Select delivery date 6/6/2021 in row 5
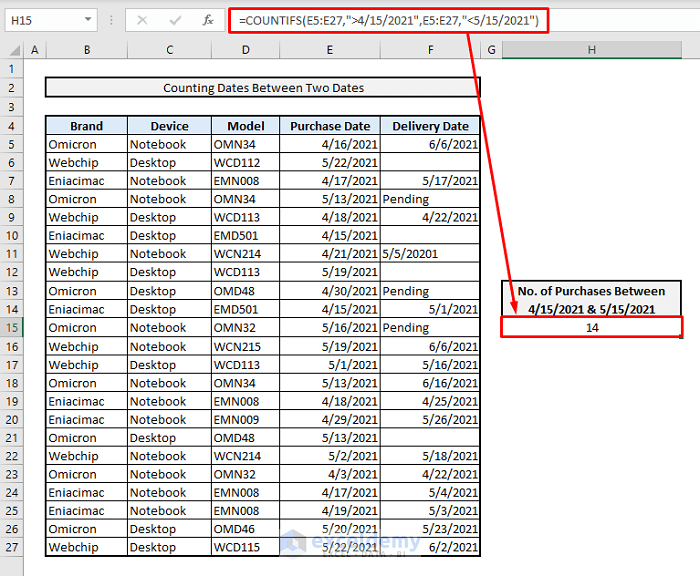700x576 pixels. tap(430, 144)
